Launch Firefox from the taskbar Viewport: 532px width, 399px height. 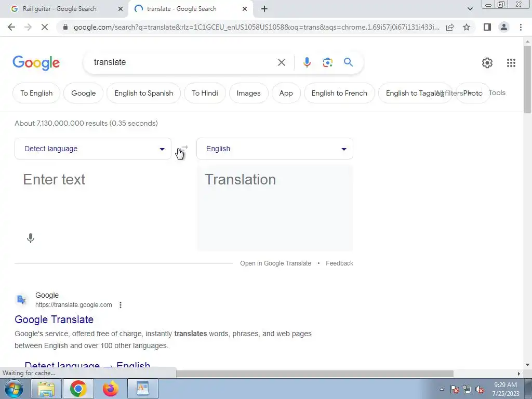pos(111,389)
